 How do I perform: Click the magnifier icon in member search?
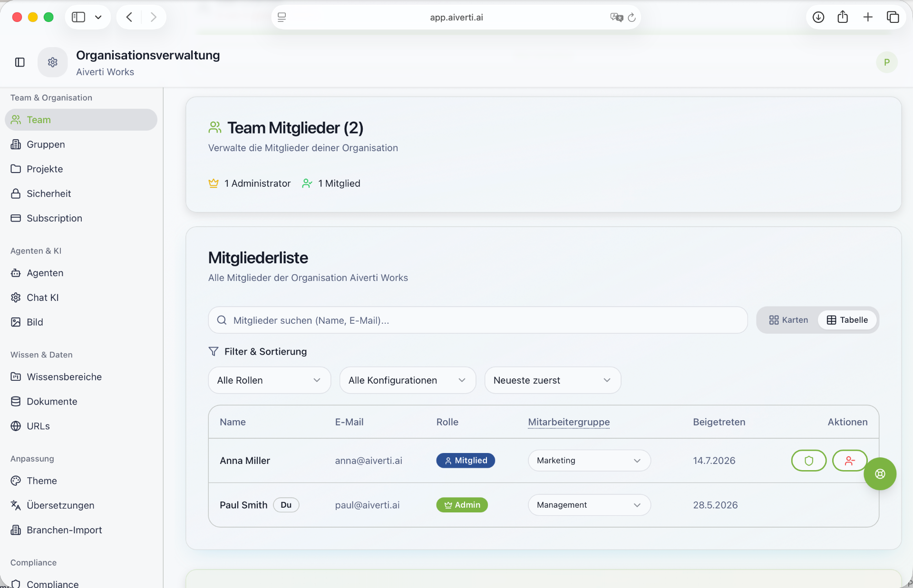click(222, 320)
